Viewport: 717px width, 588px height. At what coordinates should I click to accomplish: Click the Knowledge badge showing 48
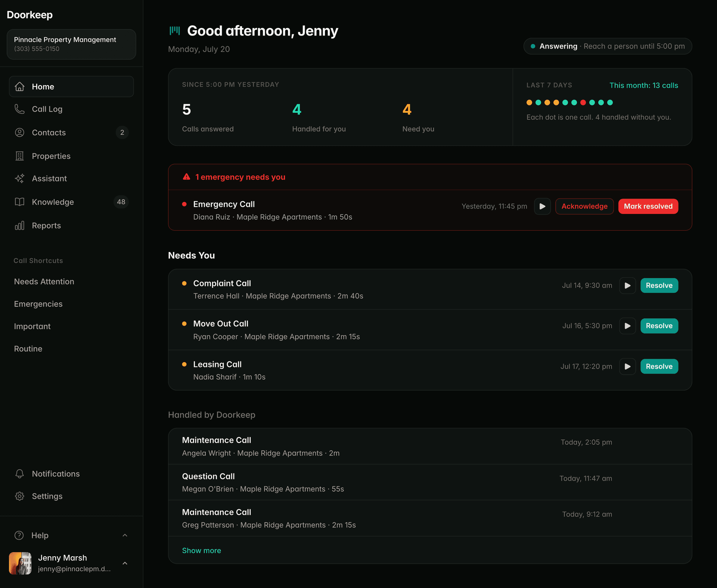[x=121, y=202]
